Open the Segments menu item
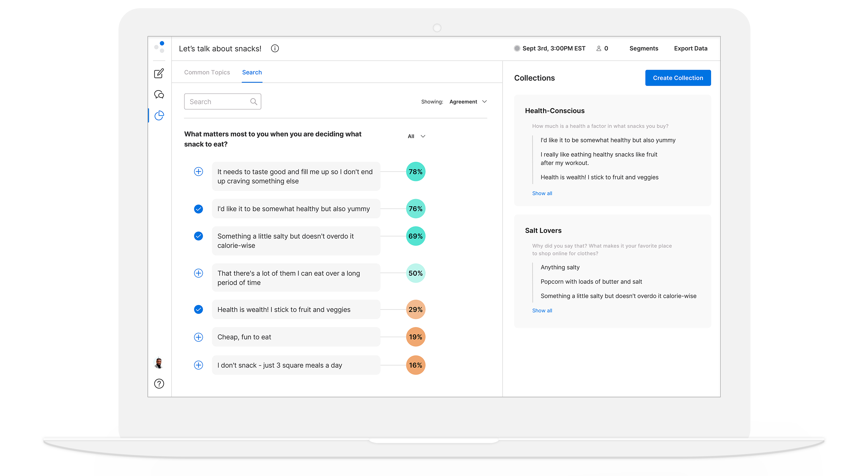Viewport: 868px width, 476px height. coord(643,48)
